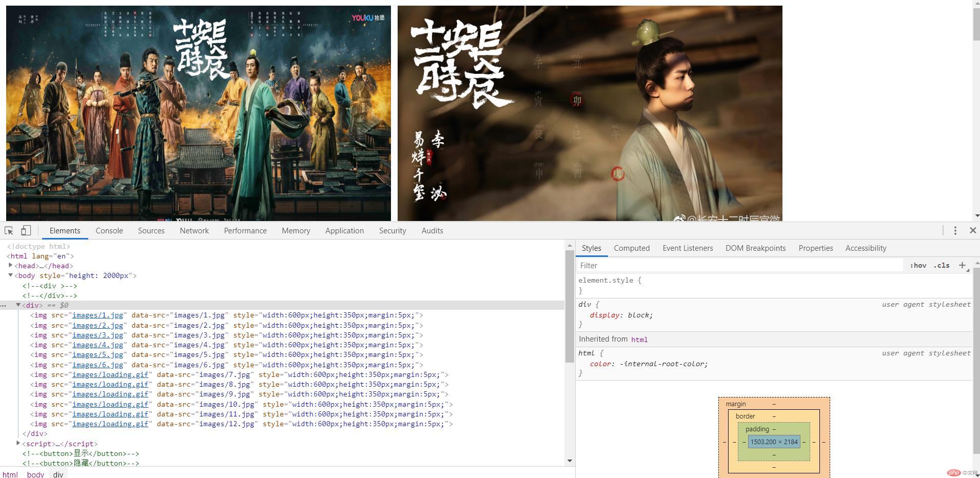
Task: Select the div breadcrumb item
Action: (x=58, y=474)
